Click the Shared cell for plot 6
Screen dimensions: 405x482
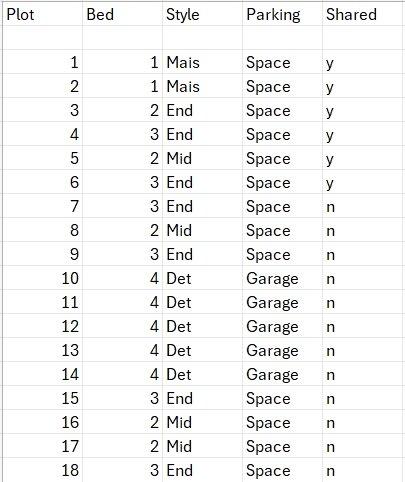point(363,182)
